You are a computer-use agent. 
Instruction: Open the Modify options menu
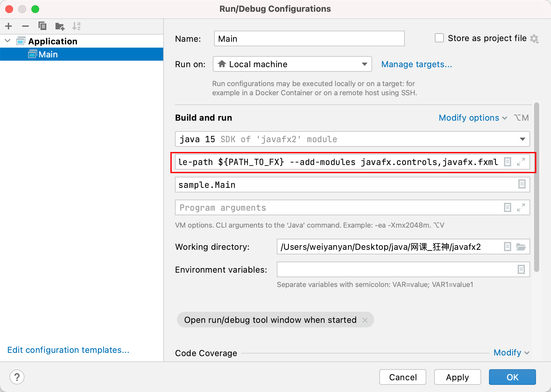(472, 118)
